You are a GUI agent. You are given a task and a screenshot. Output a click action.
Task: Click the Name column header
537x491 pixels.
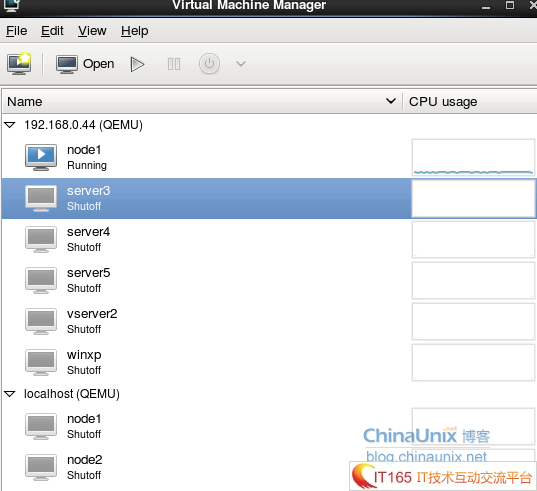[202, 102]
